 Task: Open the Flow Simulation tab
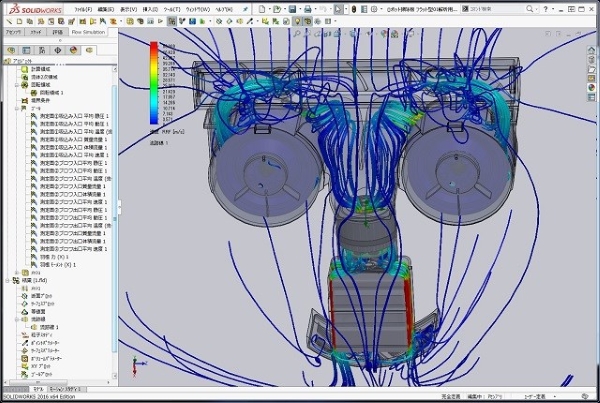pyautogui.click(x=89, y=31)
